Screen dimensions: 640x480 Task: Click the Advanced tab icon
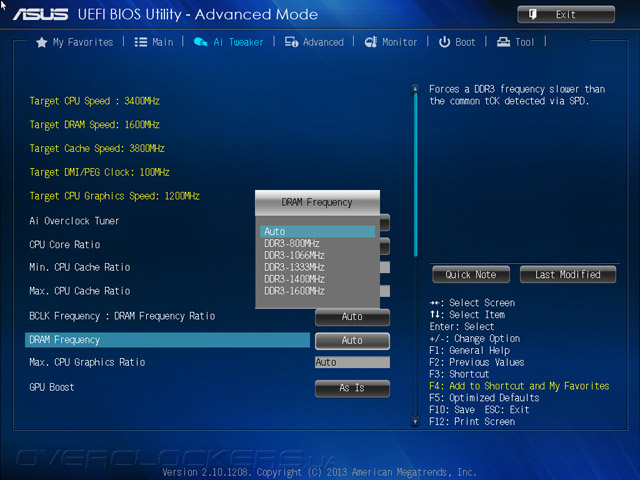point(291,42)
